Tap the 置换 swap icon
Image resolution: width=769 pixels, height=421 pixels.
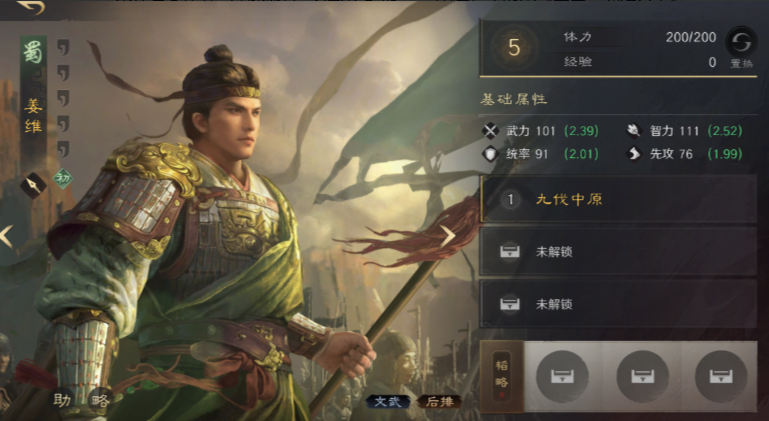point(741,43)
